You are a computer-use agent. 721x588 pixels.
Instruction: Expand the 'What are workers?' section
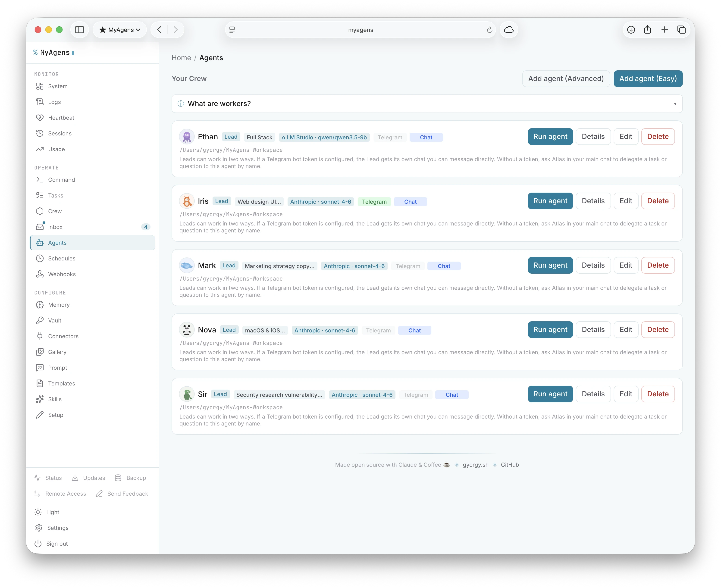coord(427,104)
